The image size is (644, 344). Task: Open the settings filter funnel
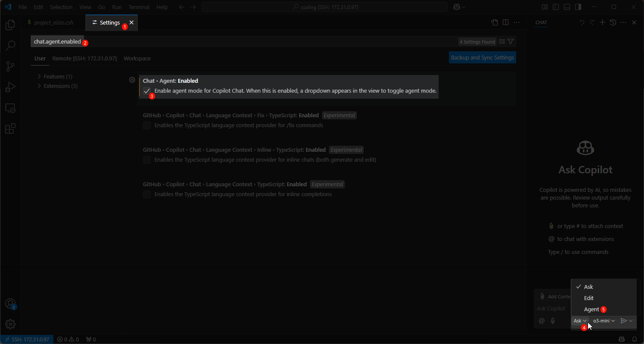(511, 42)
